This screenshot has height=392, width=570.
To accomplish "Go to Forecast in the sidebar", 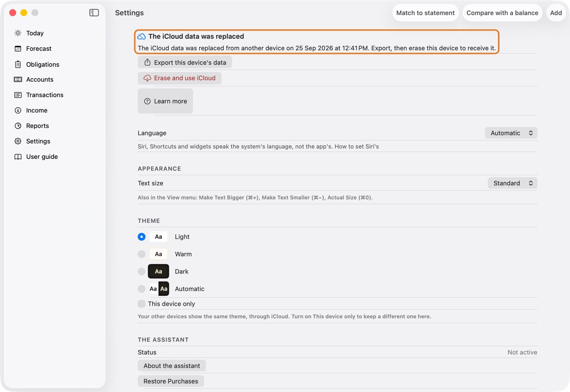I will point(39,49).
